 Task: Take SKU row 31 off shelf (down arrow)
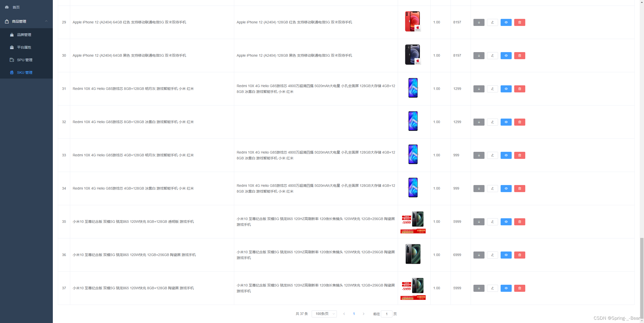click(x=479, y=89)
